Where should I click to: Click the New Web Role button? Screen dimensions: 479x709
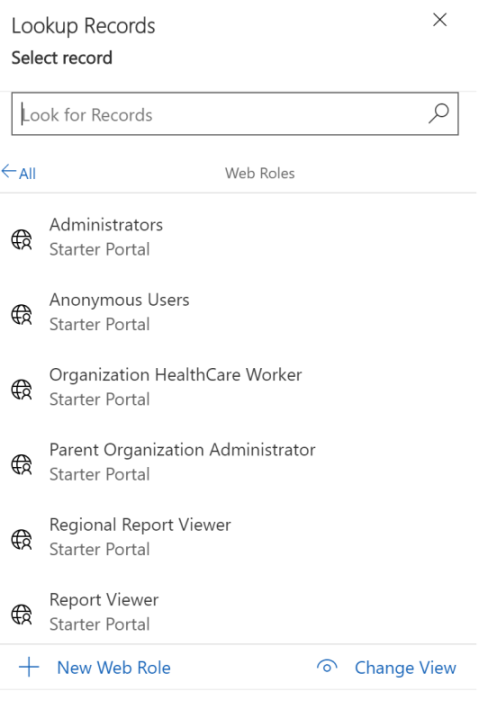[95, 667]
